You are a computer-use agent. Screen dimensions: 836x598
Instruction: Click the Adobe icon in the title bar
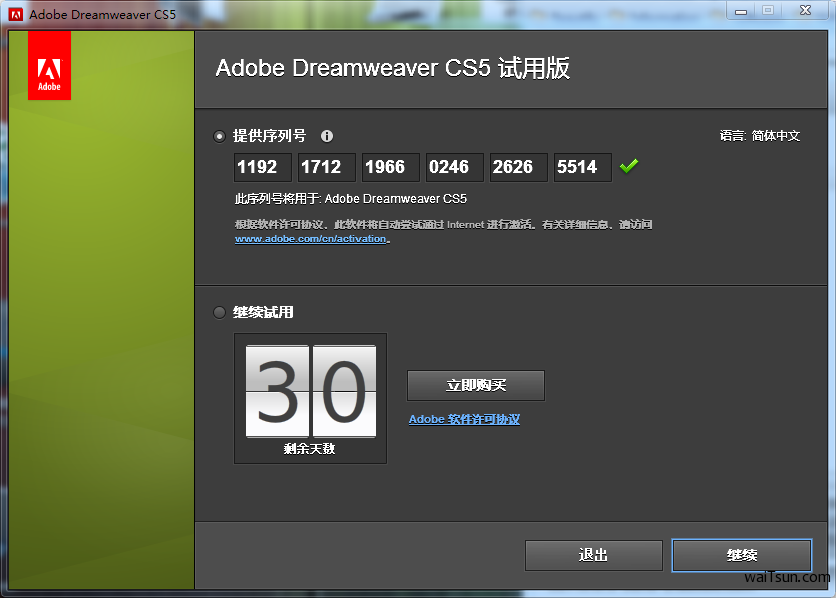(x=16, y=14)
